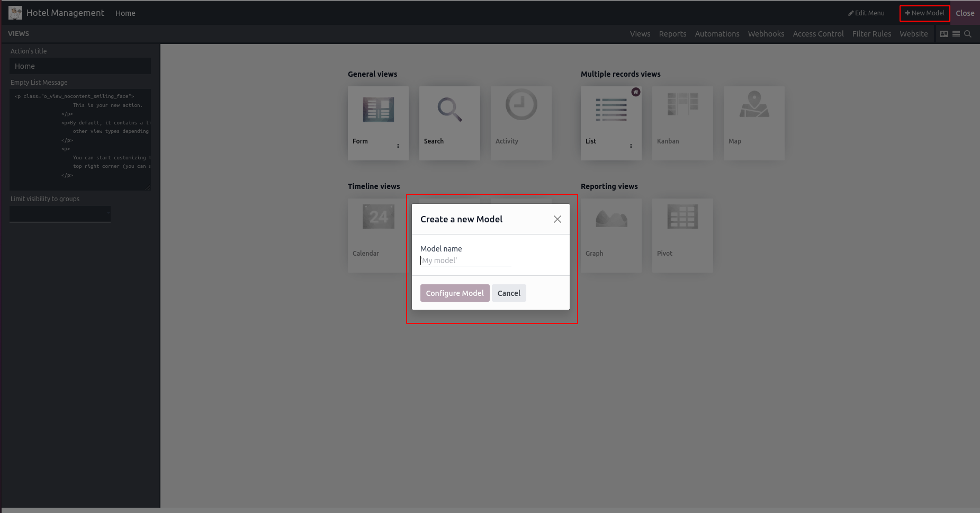Click the Home menu item
The image size is (980, 513).
click(x=125, y=13)
